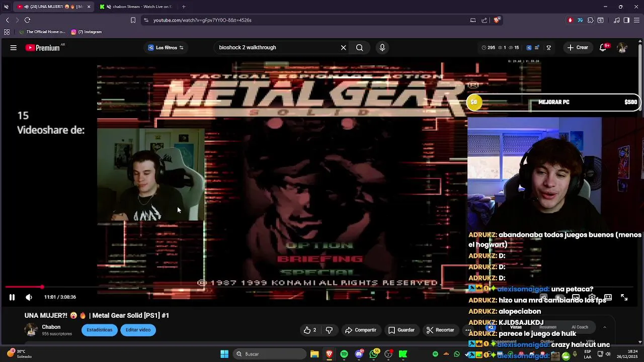The image size is (644, 362).
Task: Toggle the browser sidebar panel
Action: click(626, 20)
